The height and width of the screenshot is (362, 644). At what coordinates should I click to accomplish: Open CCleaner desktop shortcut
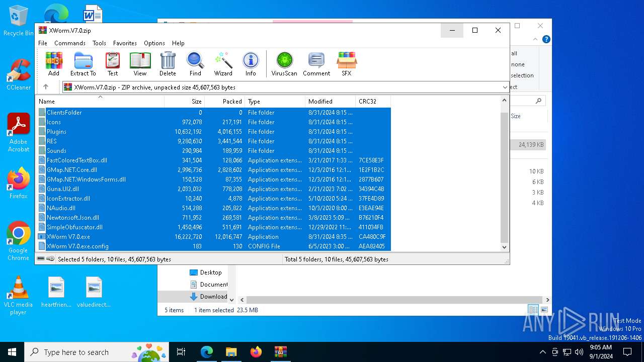pyautogui.click(x=18, y=75)
